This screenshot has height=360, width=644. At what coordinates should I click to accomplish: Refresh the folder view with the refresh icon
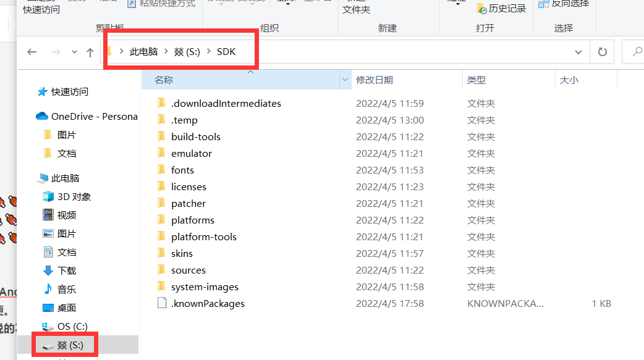pyautogui.click(x=602, y=52)
